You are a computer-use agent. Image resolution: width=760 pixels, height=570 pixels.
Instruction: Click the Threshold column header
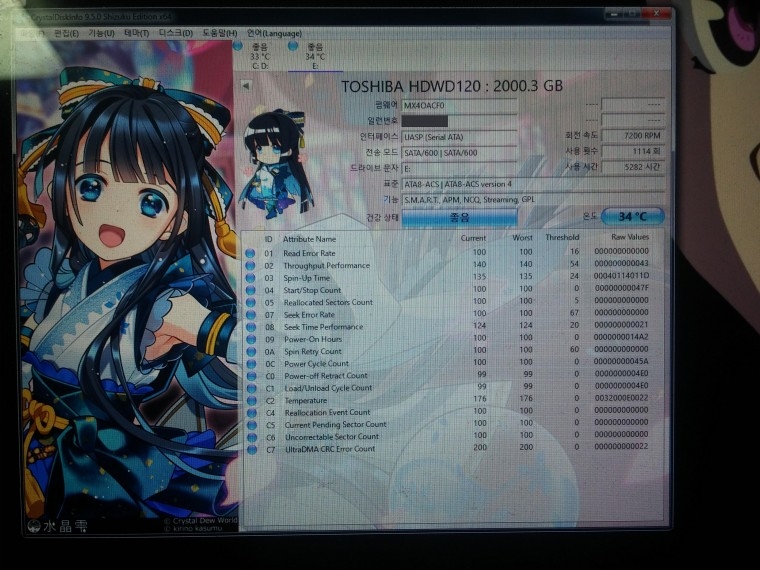(x=562, y=238)
